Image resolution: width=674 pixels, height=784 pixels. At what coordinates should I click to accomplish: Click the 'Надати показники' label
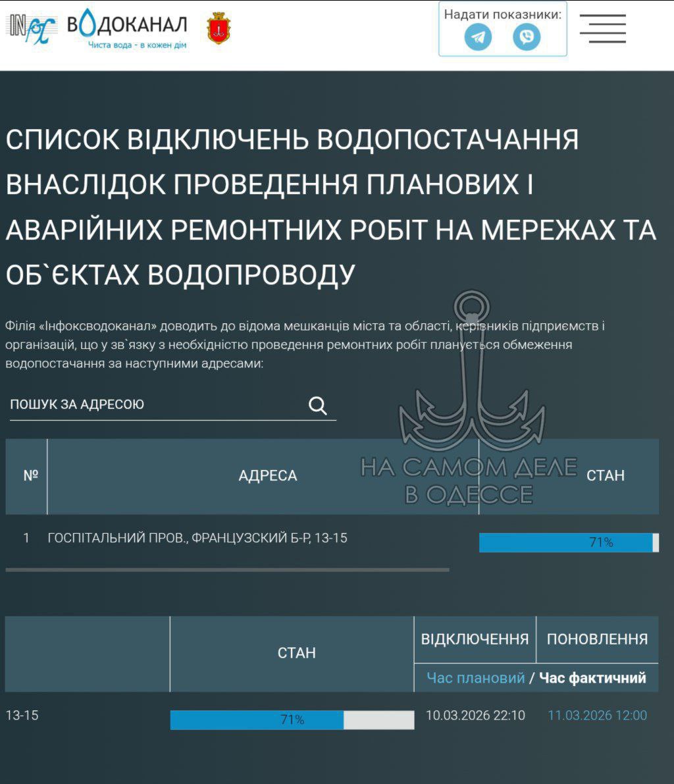coord(503,14)
